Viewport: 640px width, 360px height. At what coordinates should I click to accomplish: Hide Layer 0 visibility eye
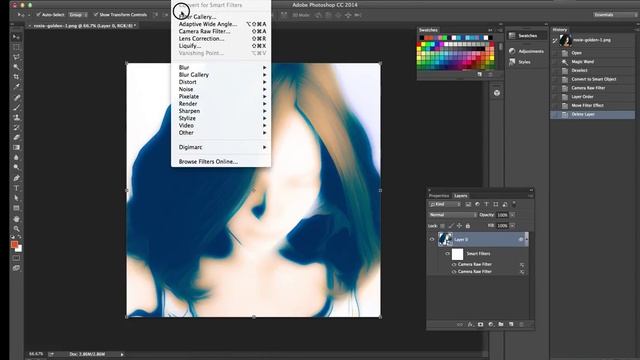click(x=432, y=240)
